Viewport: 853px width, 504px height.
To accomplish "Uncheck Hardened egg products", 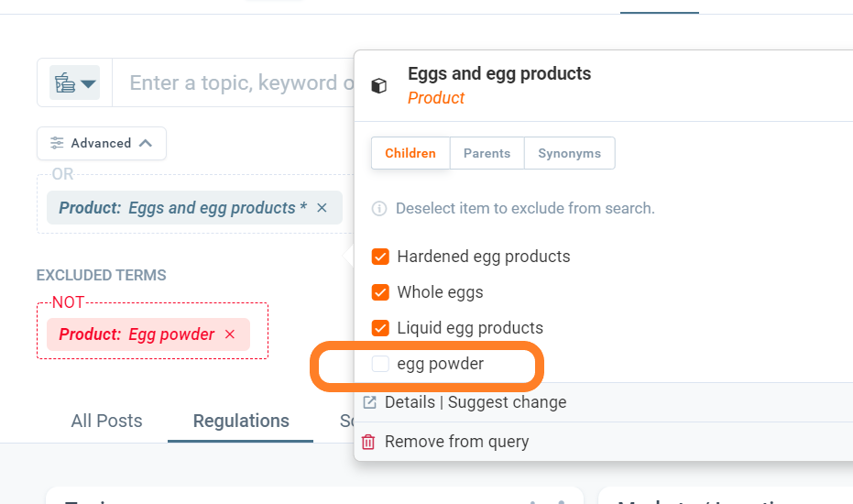I will [380, 257].
